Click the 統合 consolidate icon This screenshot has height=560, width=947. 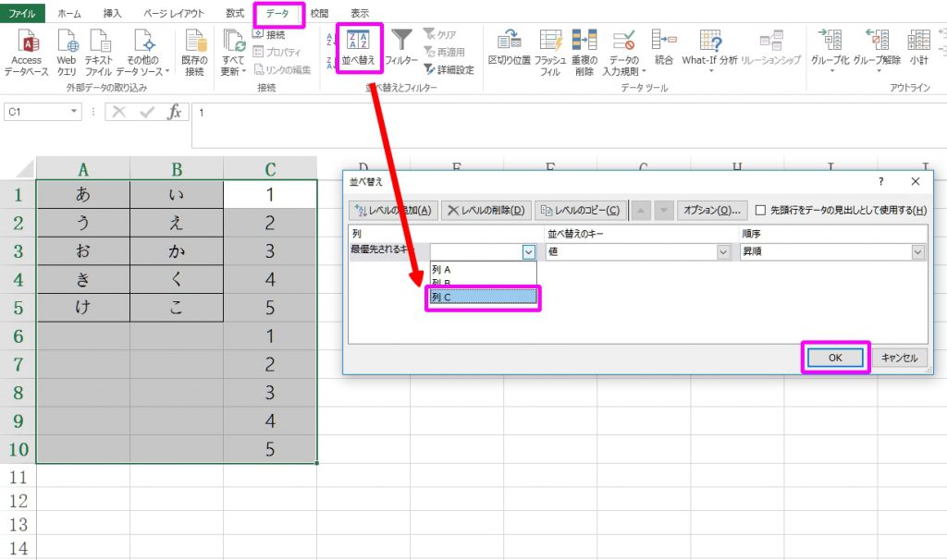tap(663, 42)
